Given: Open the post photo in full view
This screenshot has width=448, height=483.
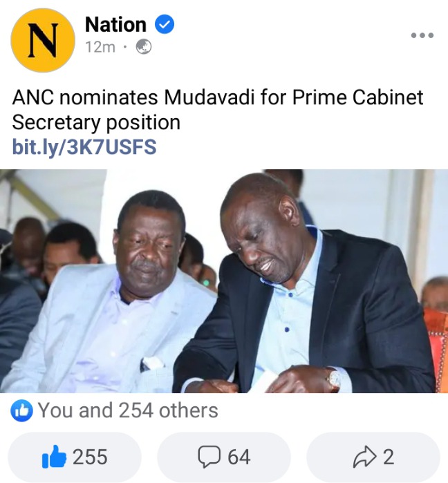Looking at the screenshot, I should click(224, 281).
